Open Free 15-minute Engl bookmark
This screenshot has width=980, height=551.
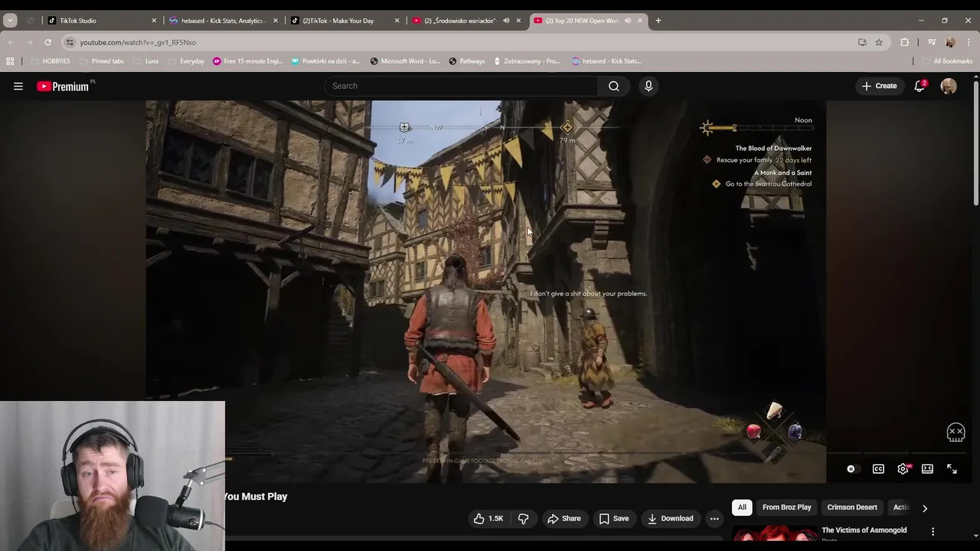(x=248, y=61)
